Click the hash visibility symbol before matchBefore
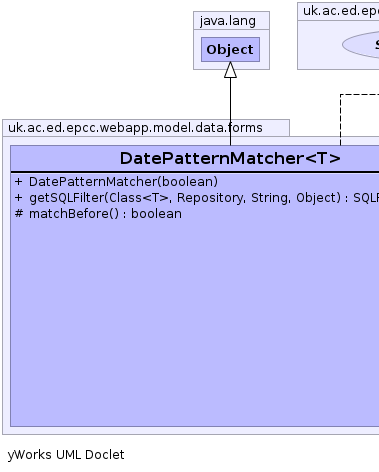This screenshot has height=472, width=379. pos(19,214)
